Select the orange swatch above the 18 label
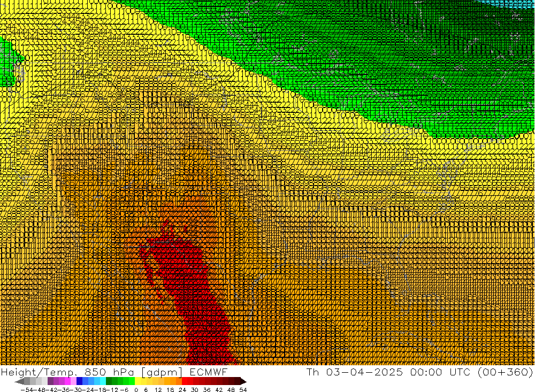This screenshot has width=535, height=392. [x=173, y=381]
